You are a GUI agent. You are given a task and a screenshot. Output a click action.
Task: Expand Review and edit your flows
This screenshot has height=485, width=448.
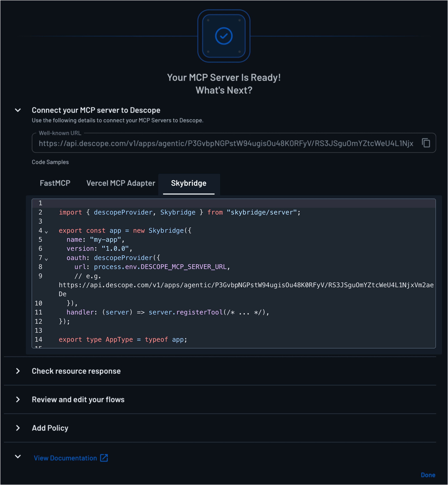[x=18, y=399]
